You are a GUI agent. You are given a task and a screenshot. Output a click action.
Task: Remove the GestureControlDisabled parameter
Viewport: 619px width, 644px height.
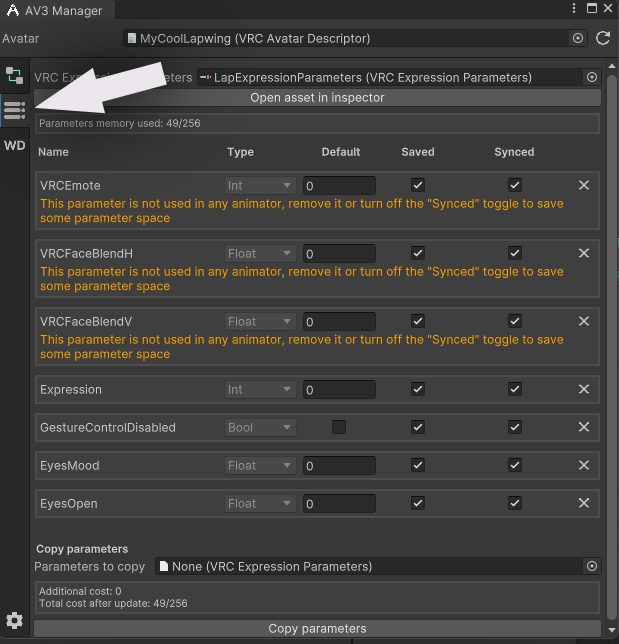pyautogui.click(x=584, y=427)
